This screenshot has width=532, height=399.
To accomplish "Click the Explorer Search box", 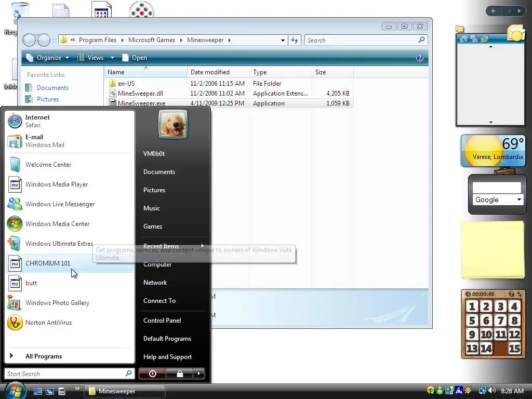I will (x=366, y=40).
